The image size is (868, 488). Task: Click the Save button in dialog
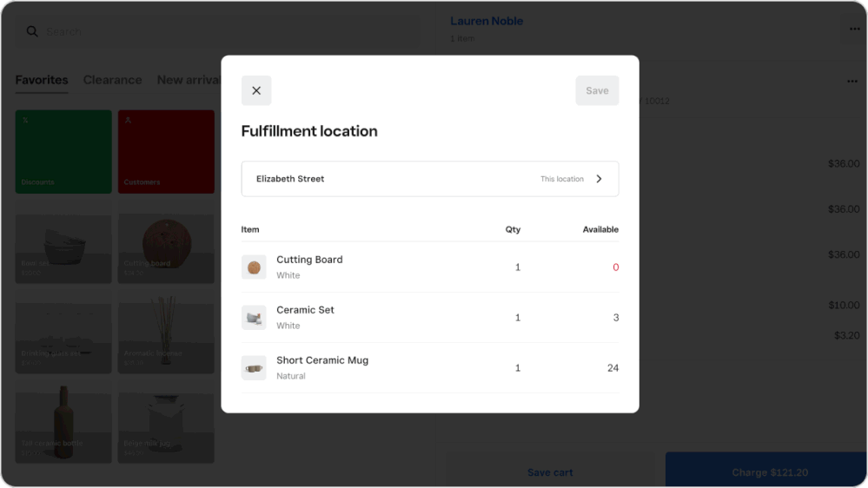[x=597, y=90]
